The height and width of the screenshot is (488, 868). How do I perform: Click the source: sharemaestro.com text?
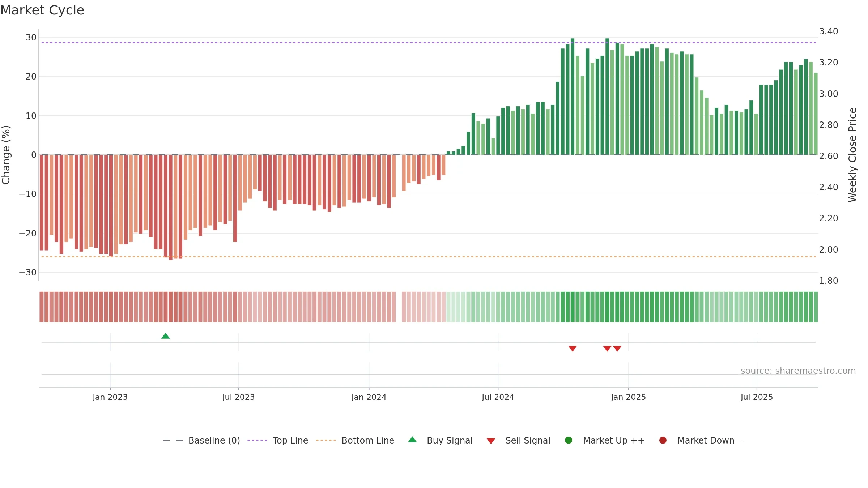pos(798,371)
